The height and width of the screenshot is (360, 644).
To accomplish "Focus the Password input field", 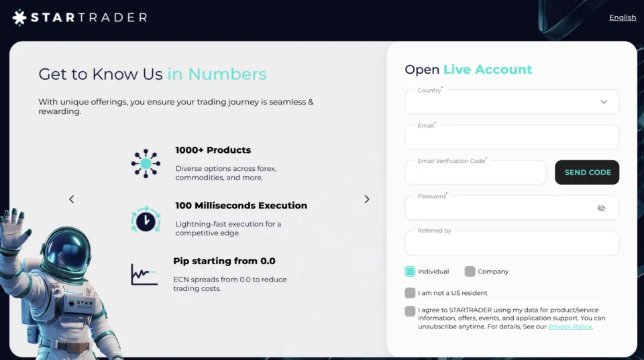I will pos(511,208).
